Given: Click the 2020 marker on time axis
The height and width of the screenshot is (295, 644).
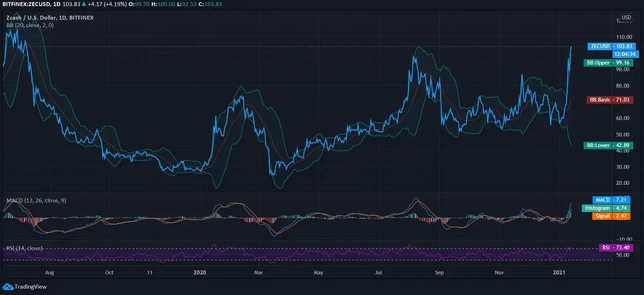Looking at the screenshot, I should (x=200, y=273).
